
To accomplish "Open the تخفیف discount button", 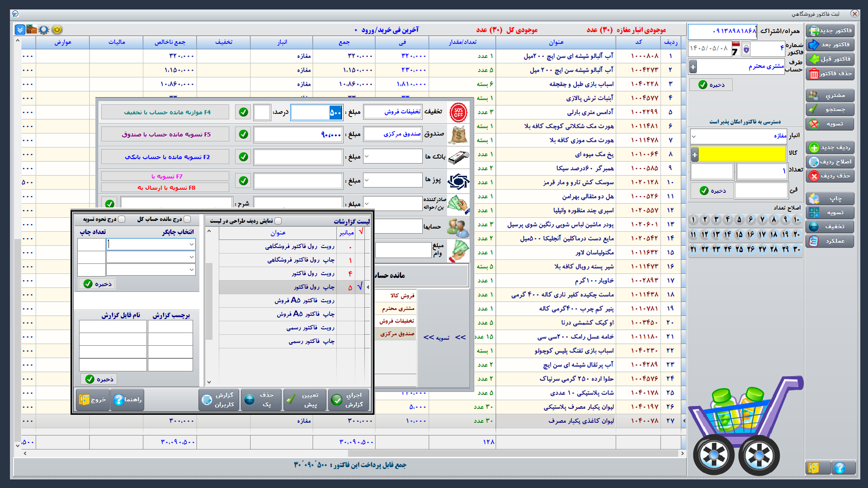I will [x=830, y=226].
